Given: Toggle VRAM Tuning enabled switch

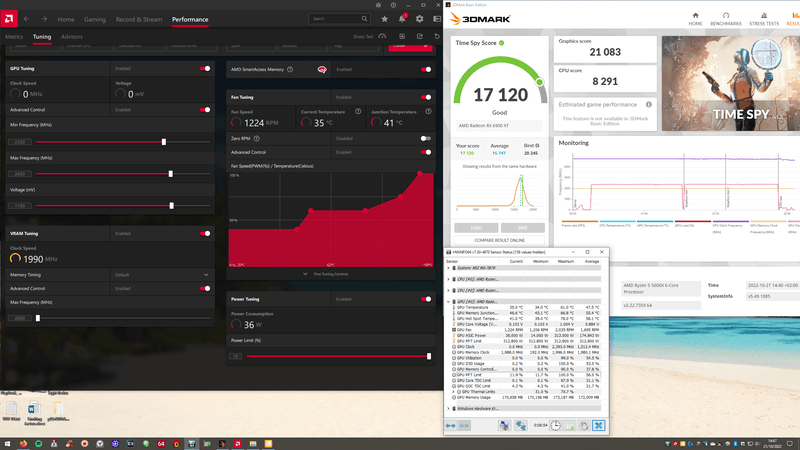Looking at the screenshot, I should (x=205, y=233).
